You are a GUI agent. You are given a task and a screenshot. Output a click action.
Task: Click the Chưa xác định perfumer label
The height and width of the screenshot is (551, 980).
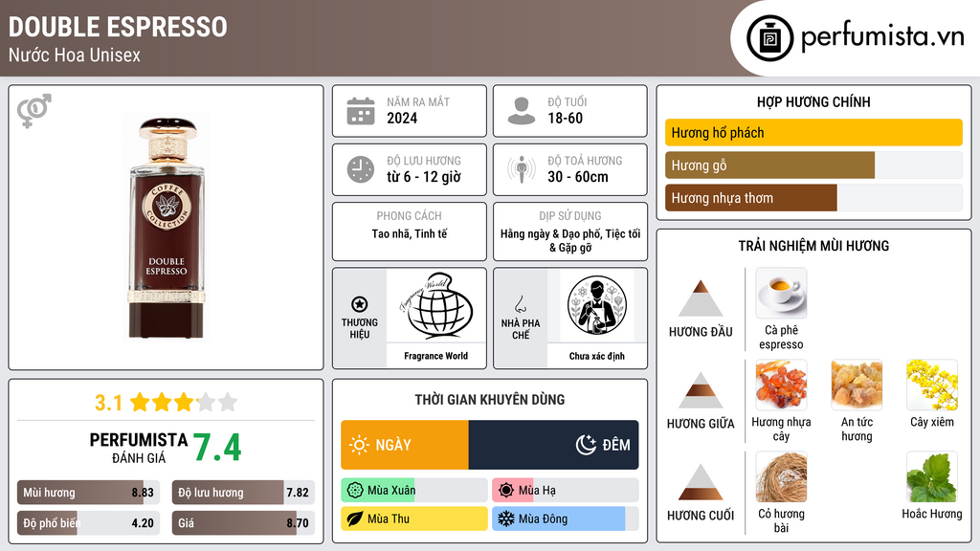[x=597, y=356]
